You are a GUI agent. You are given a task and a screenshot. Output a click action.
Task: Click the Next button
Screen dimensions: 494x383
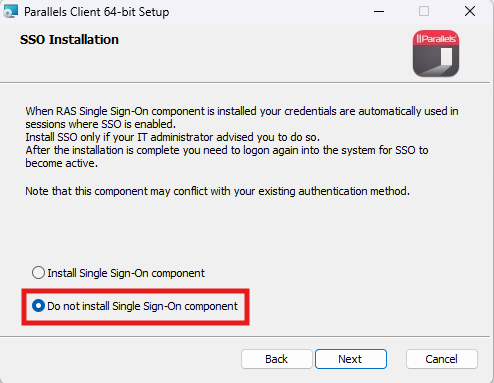[351, 359]
